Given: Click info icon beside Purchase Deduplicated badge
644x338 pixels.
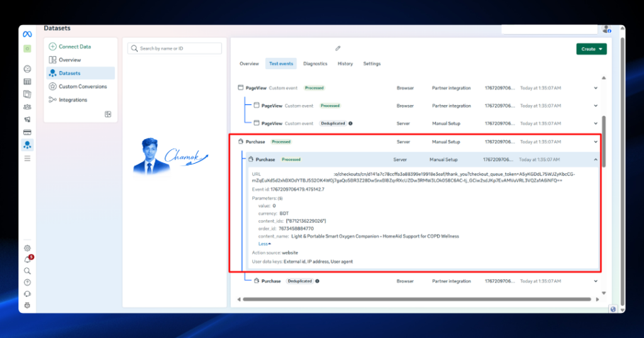Looking at the screenshot, I should pyautogui.click(x=317, y=281).
